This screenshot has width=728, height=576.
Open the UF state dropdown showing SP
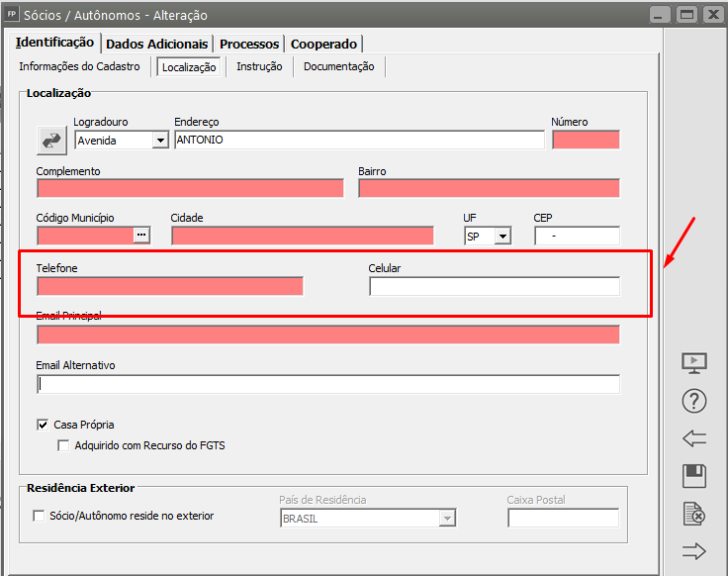click(x=502, y=236)
